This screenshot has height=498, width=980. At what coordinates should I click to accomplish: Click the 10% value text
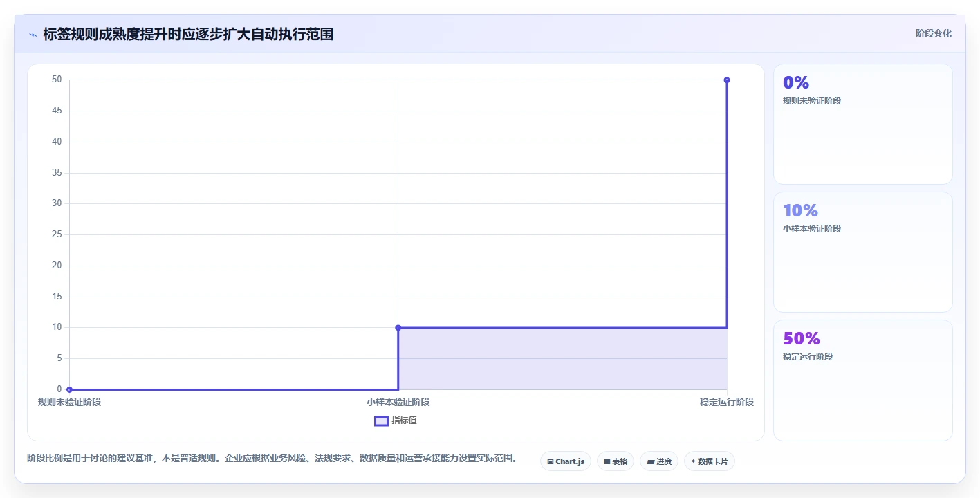pyautogui.click(x=800, y=210)
